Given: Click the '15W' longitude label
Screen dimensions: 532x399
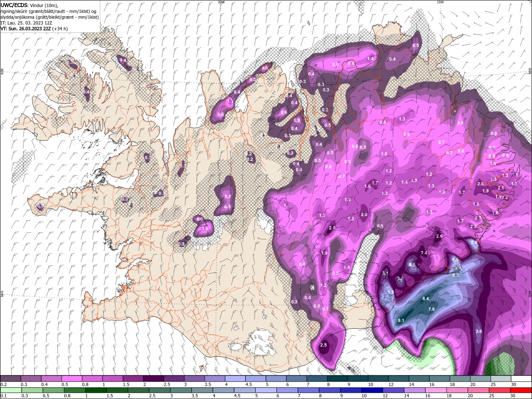Looking at the screenshot, I should (x=440, y=2).
